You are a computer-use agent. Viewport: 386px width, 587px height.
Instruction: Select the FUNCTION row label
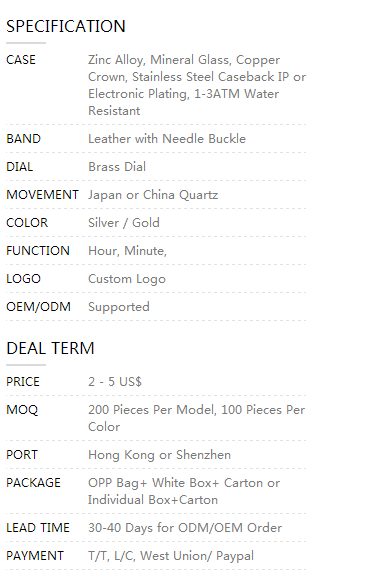[38, 251]
